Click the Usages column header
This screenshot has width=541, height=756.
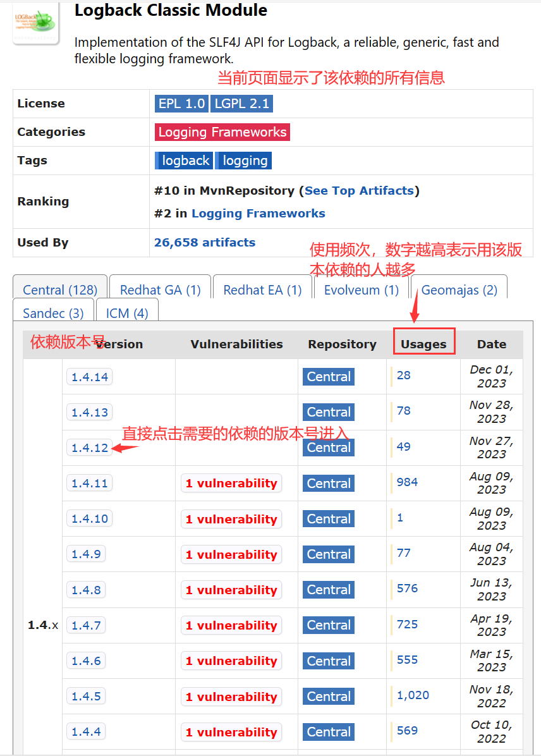(423, 344)
